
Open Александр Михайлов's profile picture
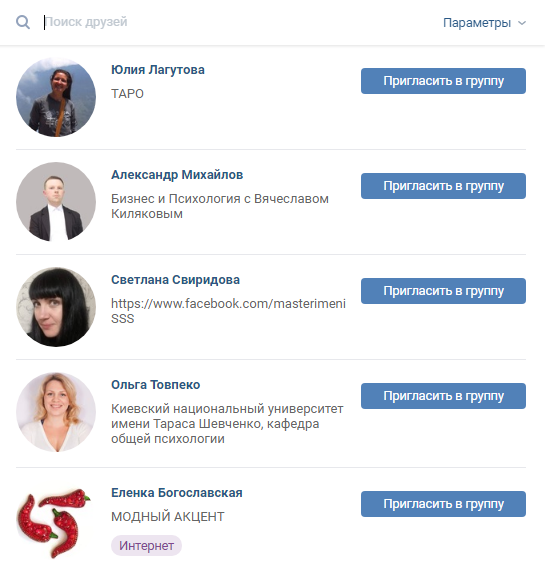pyautogui.click(x=56, y=202)
